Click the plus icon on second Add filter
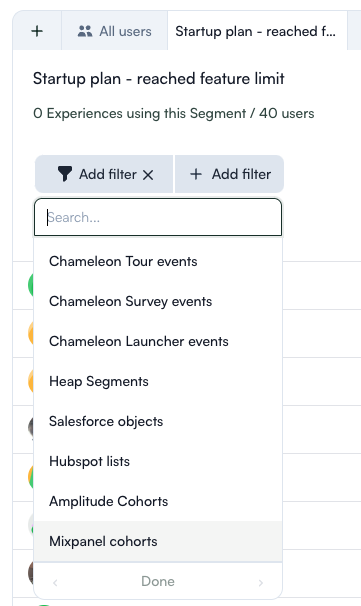The width and height of the screenshot is (361, 606). click(196, 174)
